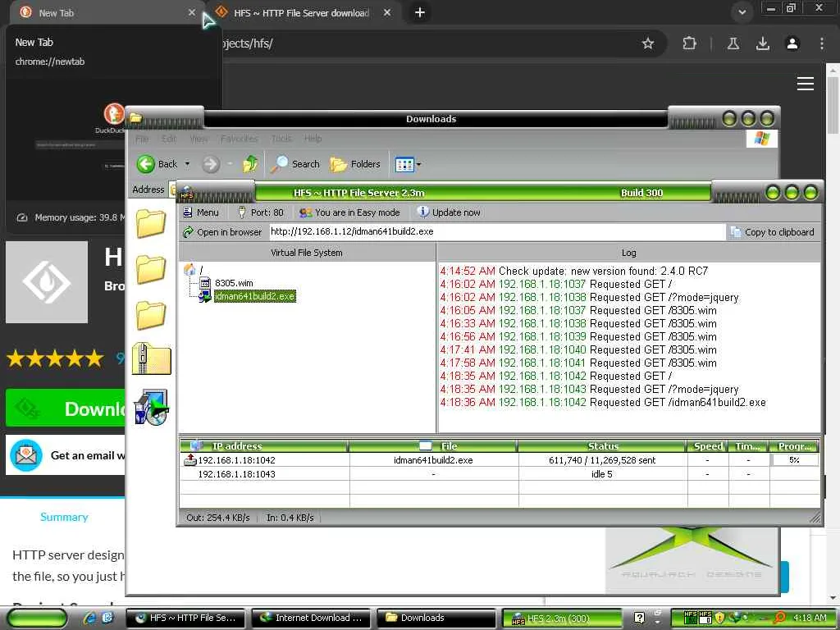Image resolution: width=840 pixels, height=630 pixels.
Task: Click the zipped folder icon in Downloads
Action: [152, 358]
